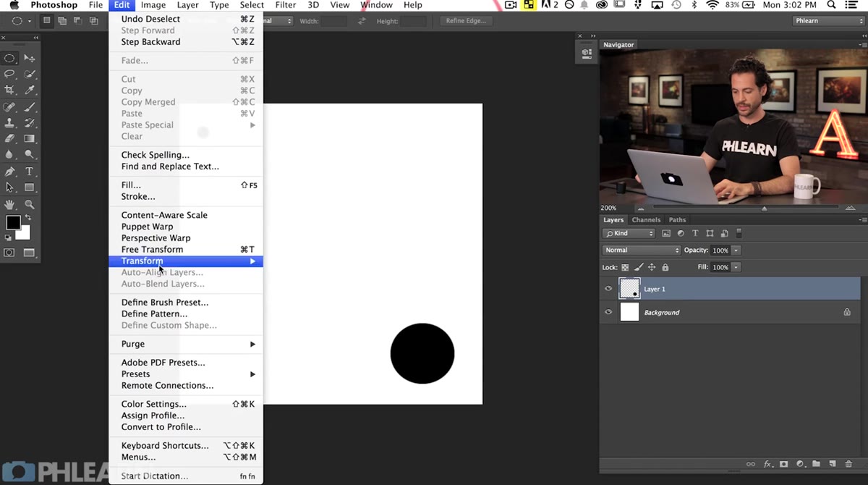The image size is (868, 485).
Task: Select the History Brush tool
Action: (x=30, y=123)
